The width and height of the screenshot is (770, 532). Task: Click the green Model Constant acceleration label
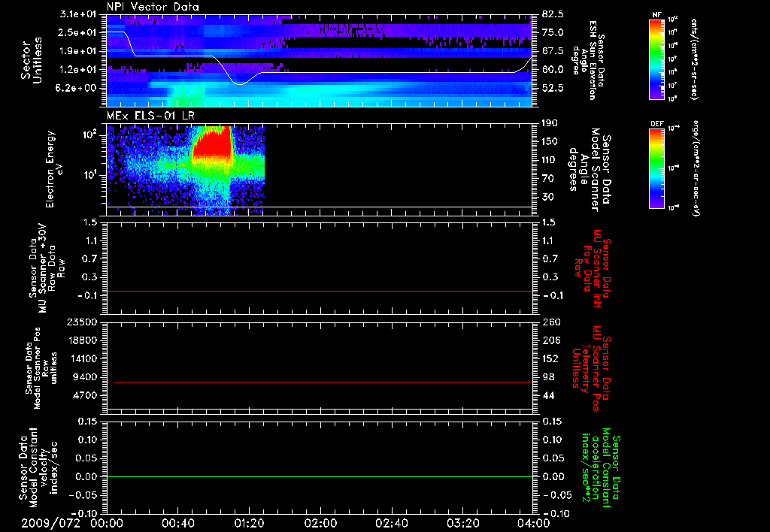click(601, 469)
